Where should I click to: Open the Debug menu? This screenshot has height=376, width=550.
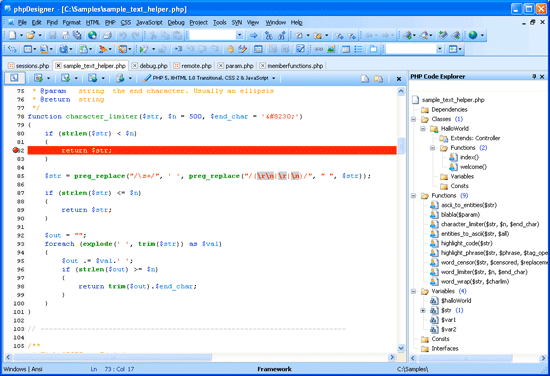176,22
